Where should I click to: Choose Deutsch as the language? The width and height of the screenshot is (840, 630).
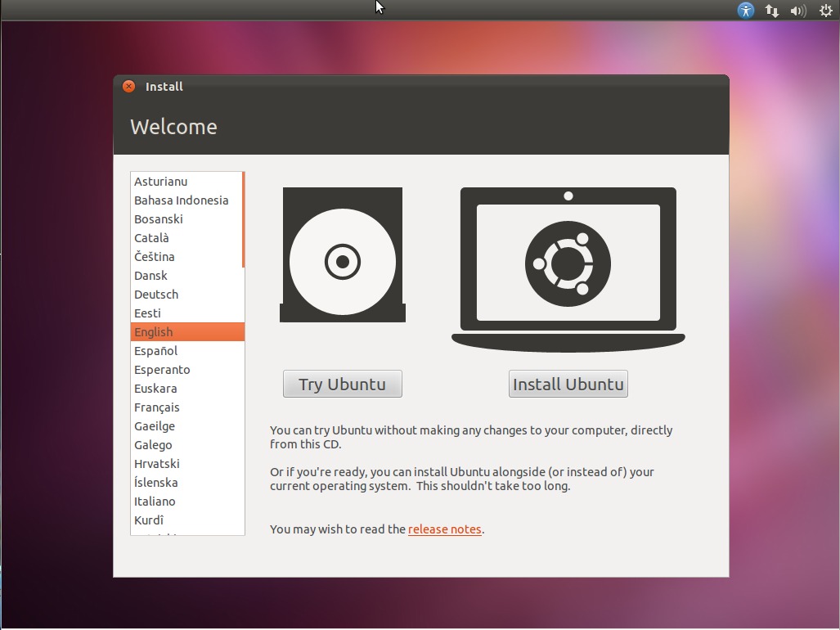pos(186,294)
